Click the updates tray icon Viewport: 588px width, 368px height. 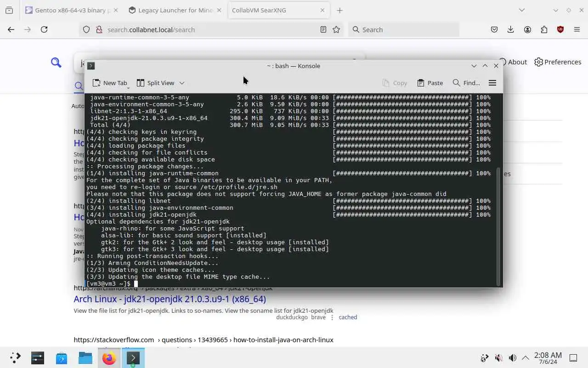tap(484, 358)
